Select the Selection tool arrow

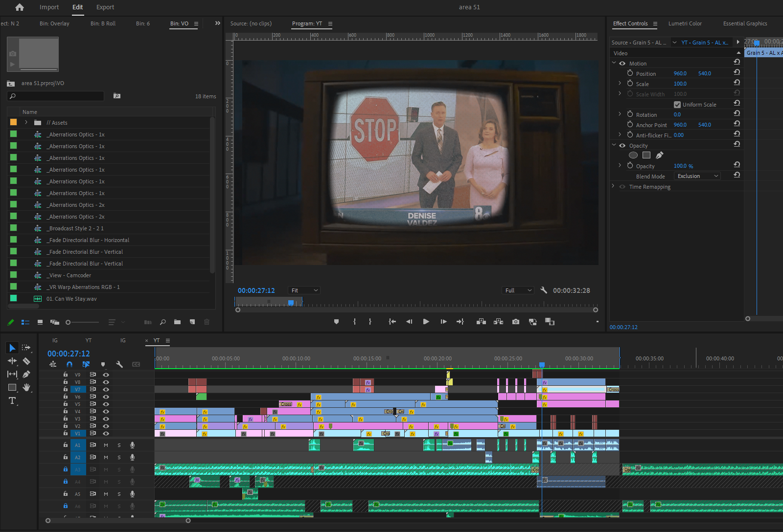coord(12,348)
